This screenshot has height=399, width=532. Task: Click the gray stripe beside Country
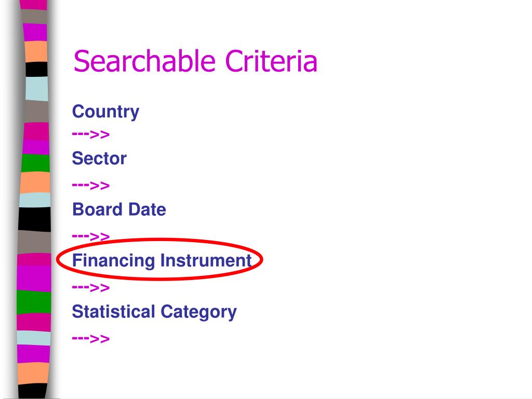coord(36,111)
